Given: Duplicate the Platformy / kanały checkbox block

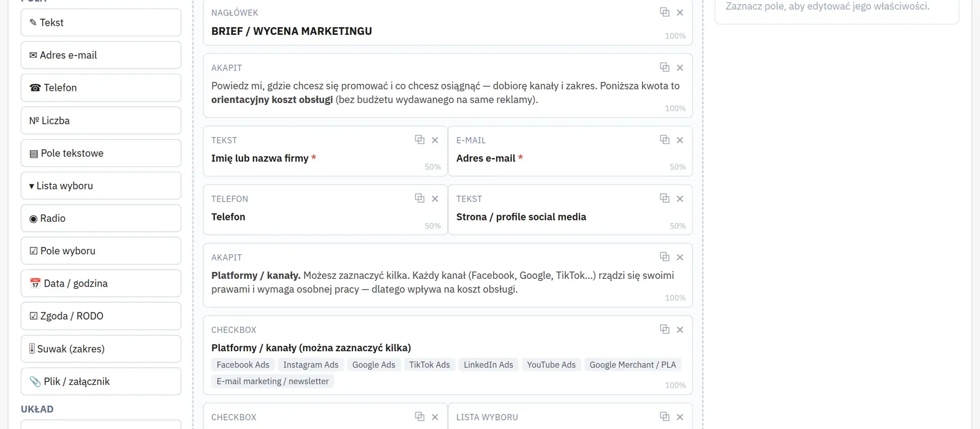Looking at the screenshot, I should [x=665, y=330].
